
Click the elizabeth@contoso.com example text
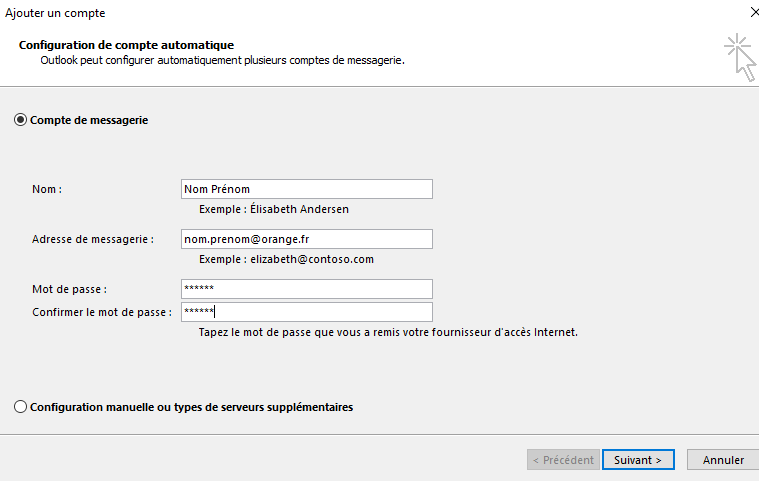pos(286,259)
